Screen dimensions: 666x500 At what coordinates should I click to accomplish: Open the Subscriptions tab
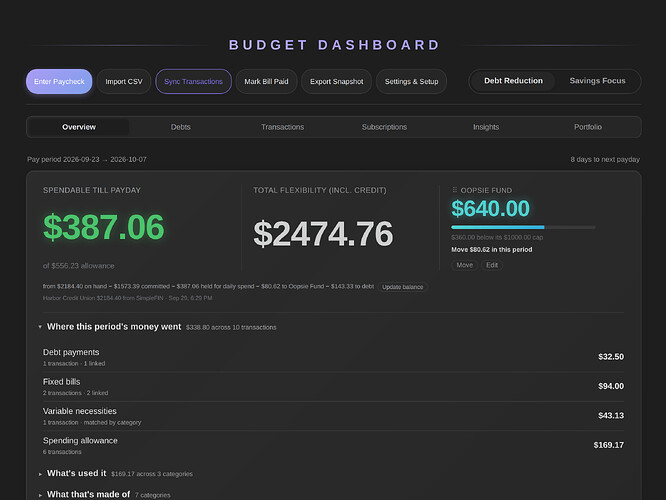[384, 127]
